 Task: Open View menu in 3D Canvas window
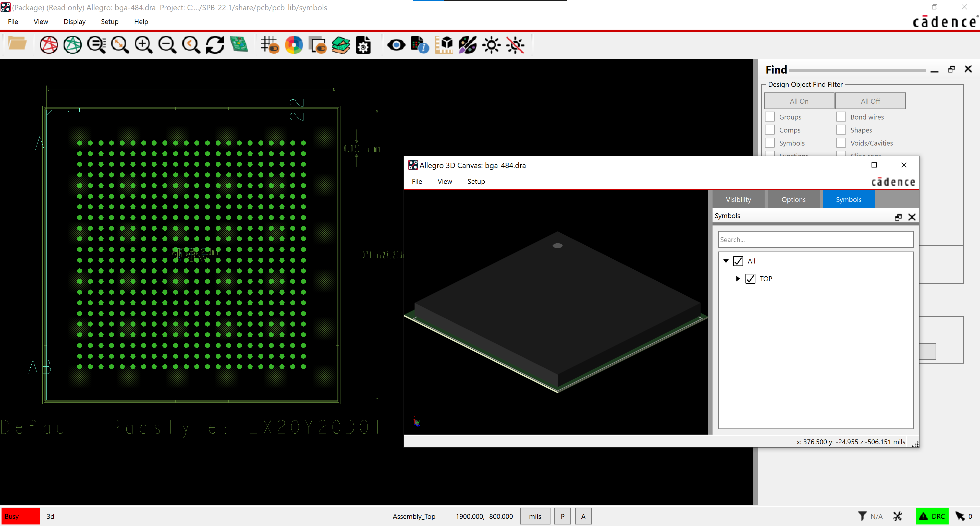[445, 182]
